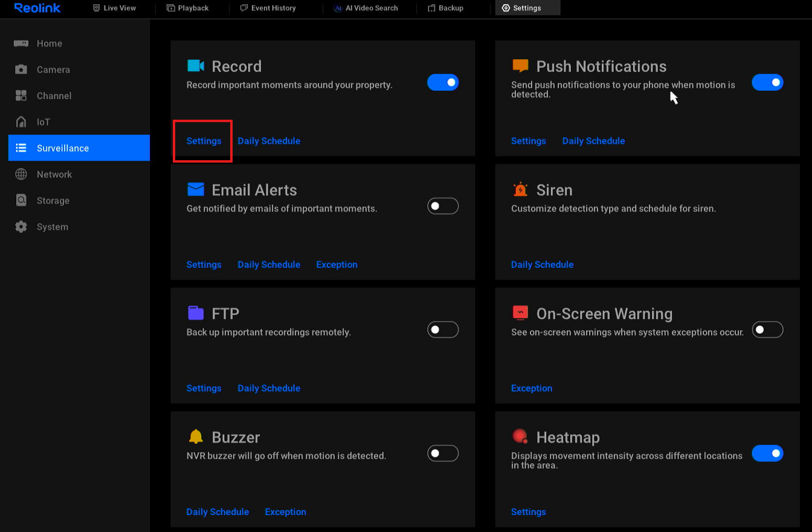The height and width of the screenshot is (532, 812).
Task: Open the IoT icon in sidebar
Action: pyautogui.click(x=21, y=122)
